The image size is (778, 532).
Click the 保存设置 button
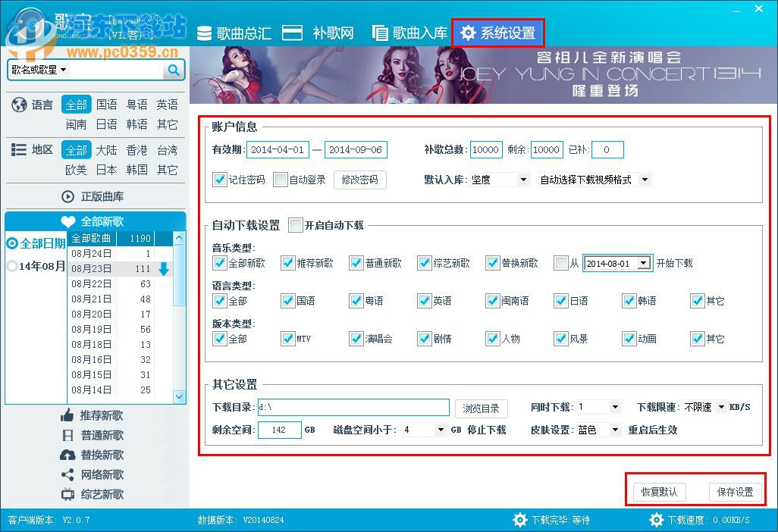coord(735,491)
